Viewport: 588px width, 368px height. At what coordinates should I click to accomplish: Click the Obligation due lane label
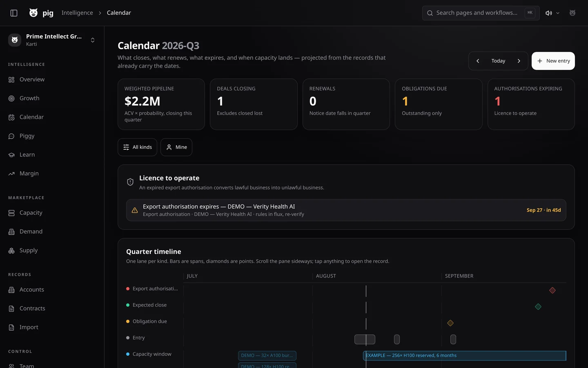point(150,321)
